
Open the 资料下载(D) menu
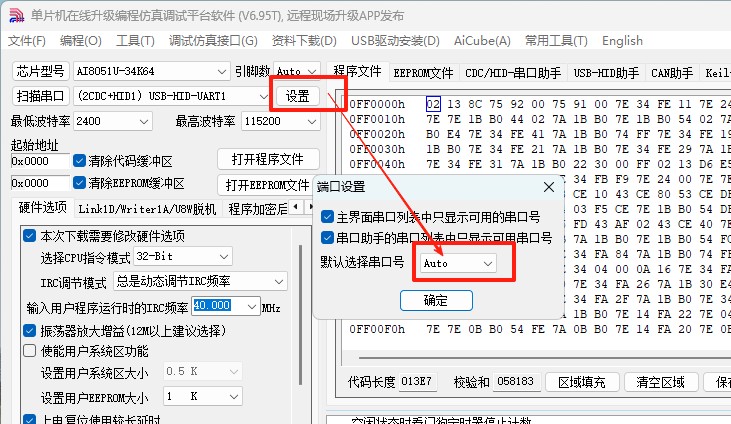(x=304, y=41)
